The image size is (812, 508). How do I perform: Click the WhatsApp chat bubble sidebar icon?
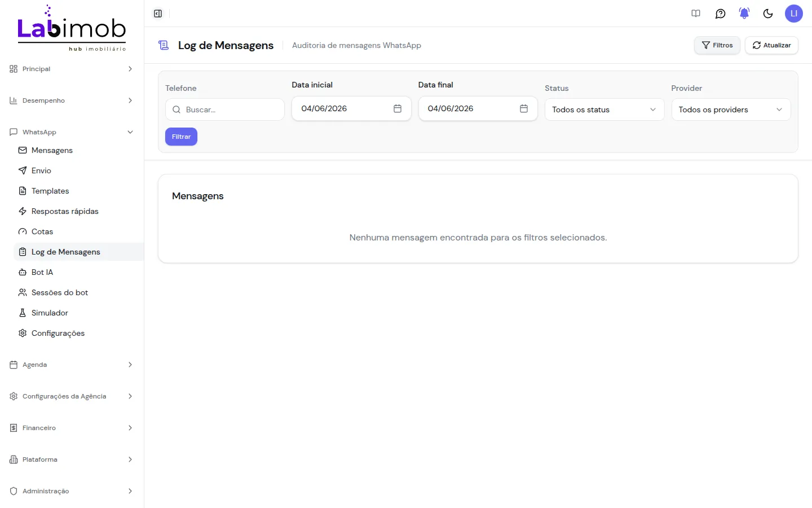click(14, 132)
